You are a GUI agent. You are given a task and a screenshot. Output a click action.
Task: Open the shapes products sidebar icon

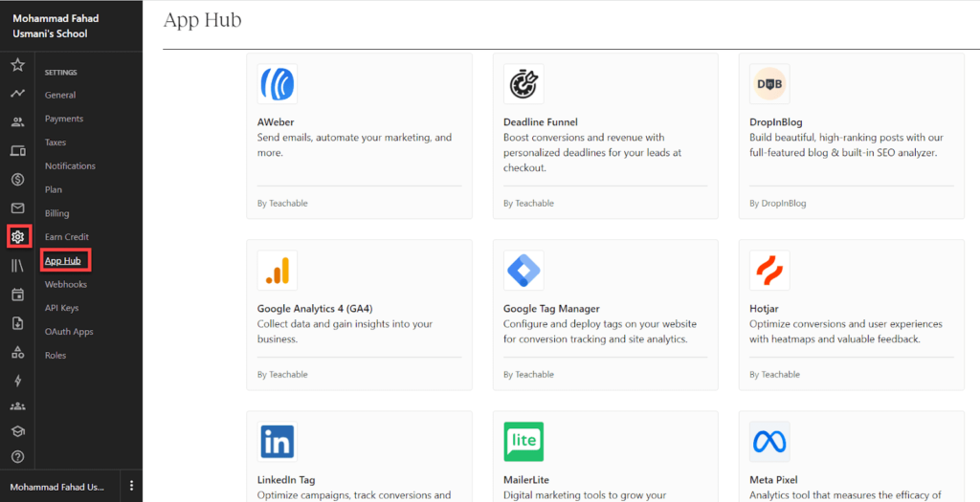(x=17, y=352)
